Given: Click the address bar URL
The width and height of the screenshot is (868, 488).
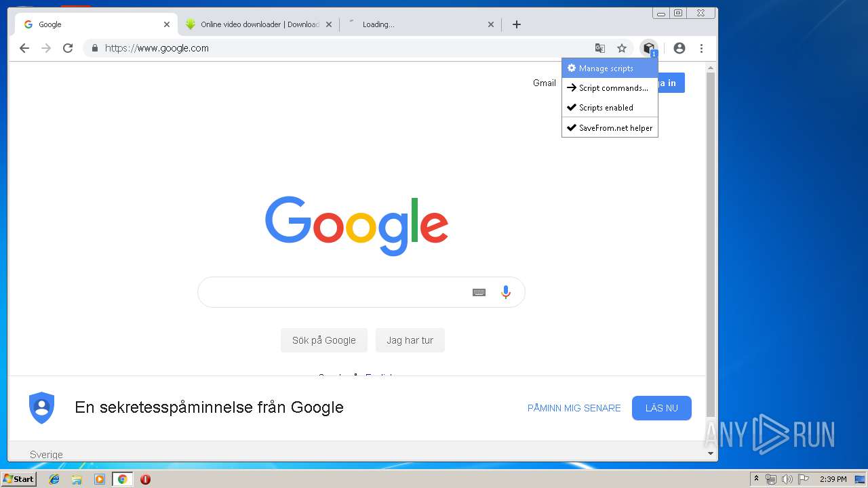Looking at the screenshot, I should pos(157,48).
